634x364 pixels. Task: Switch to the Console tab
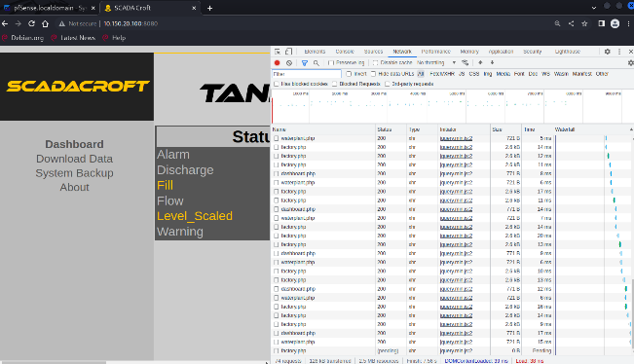(345, 52)
